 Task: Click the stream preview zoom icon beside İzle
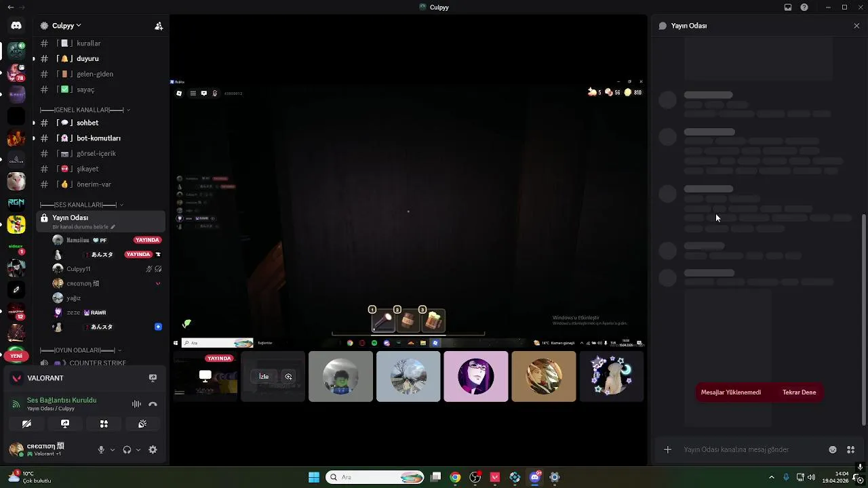[288, 376]
